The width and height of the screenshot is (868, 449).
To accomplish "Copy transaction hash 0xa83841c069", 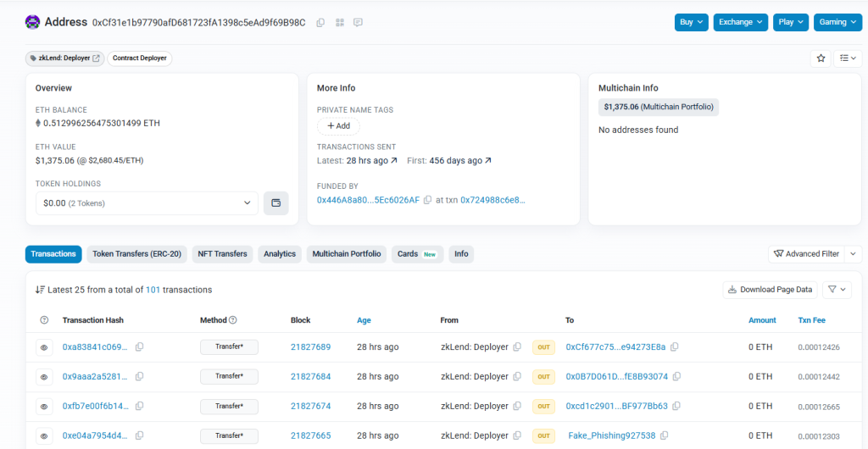I will (x=139, y=347).
